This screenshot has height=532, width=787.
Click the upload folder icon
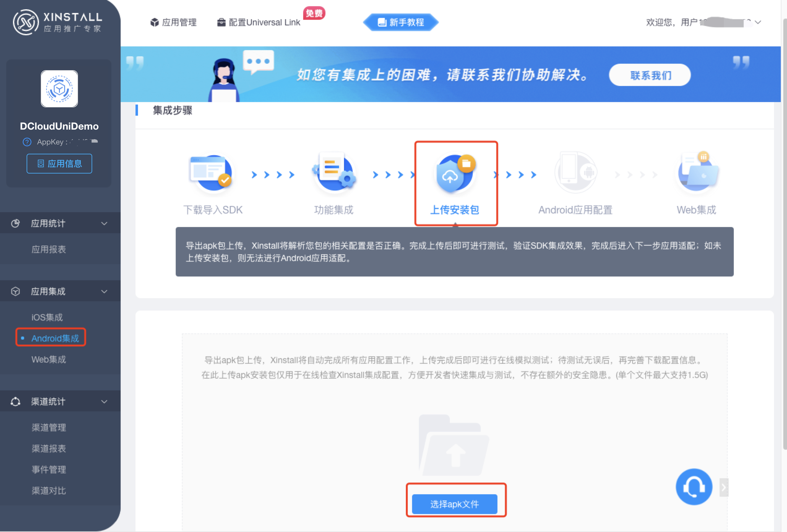(454, 445)
